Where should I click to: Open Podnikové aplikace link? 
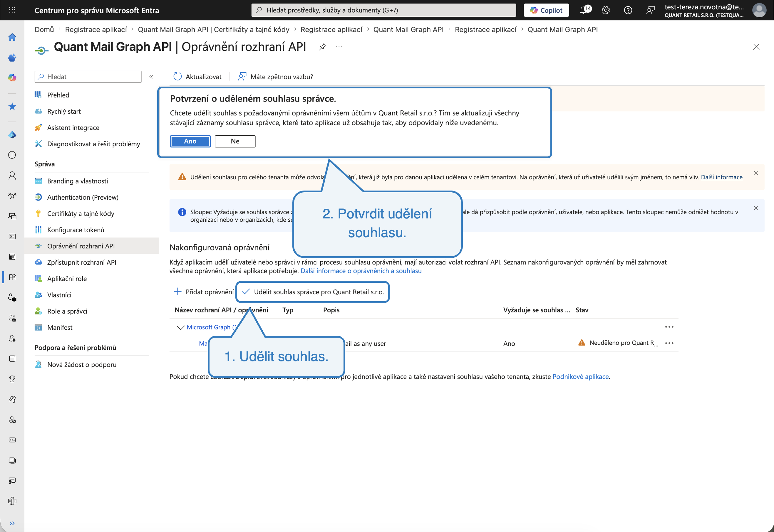click(x=581, y=377)
